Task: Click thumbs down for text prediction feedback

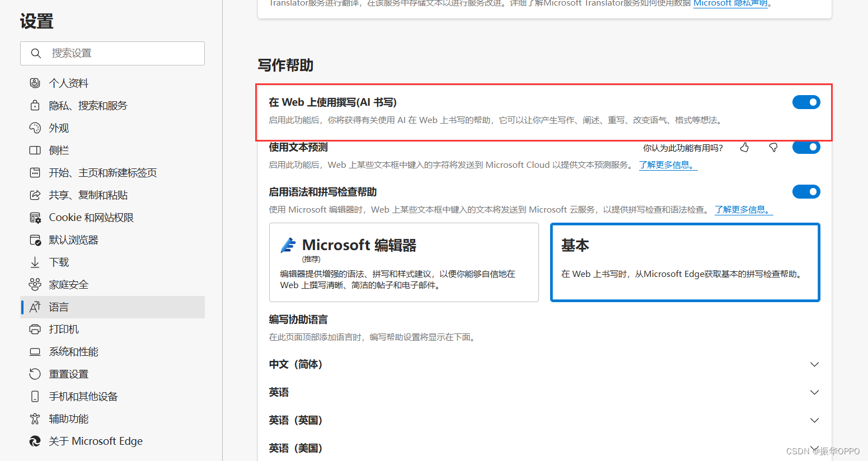Action: [x=773, y=147]
